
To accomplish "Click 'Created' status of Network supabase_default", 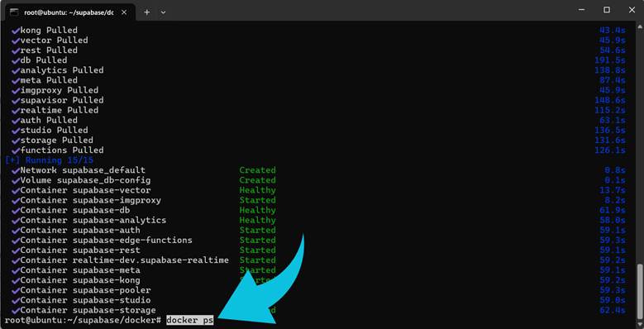I will tap(258, 170).
